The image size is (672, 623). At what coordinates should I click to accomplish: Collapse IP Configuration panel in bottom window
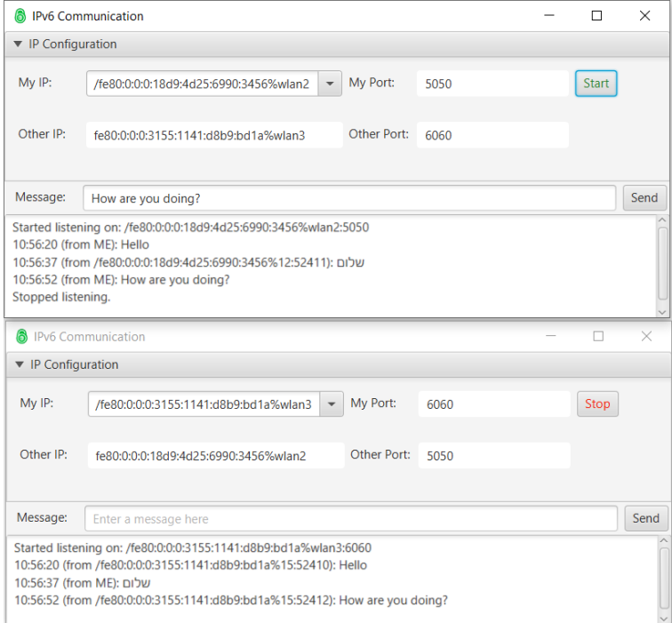20,364
